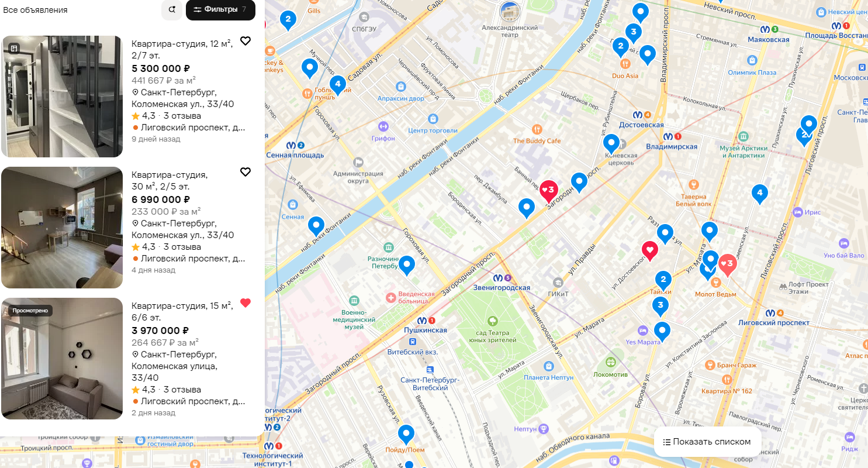
Task: Click the Витебский вкз. station icon
Action: (413, 342)
